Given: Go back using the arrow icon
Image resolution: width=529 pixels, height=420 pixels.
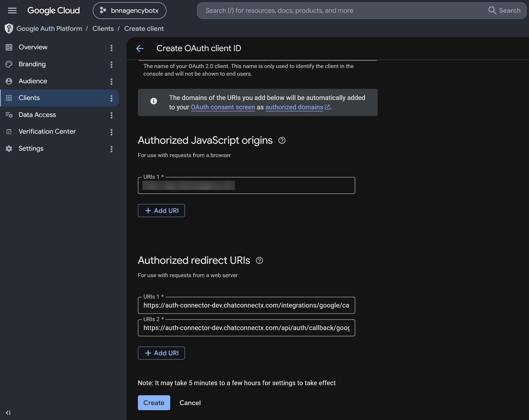Looking at the screenshot, I should pyautogui.click(x=140, y=48).
